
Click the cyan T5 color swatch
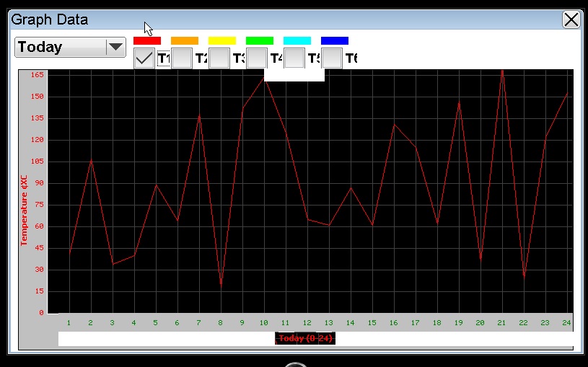point(297,40)
